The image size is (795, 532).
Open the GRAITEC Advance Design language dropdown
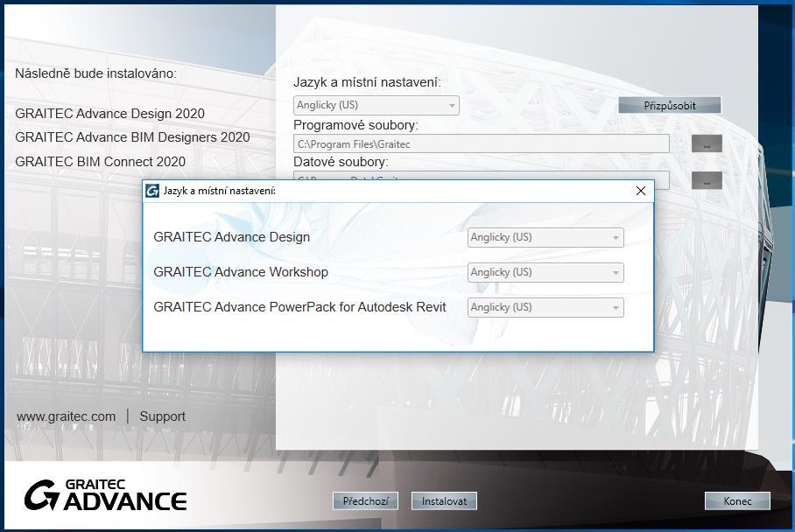point(545,237)
